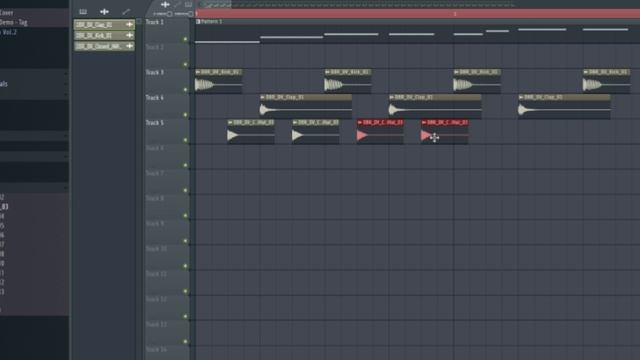640x360 pixels.
Task: Click the plus icon on the DBR_DV_Kick_01 picker item
Action: pyautogui.click(x=129, y=36)
